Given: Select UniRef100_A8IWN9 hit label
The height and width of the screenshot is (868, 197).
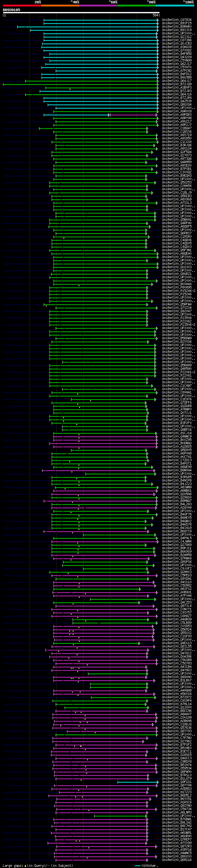Looking at the screenshot, I should (x=176, y=487).
